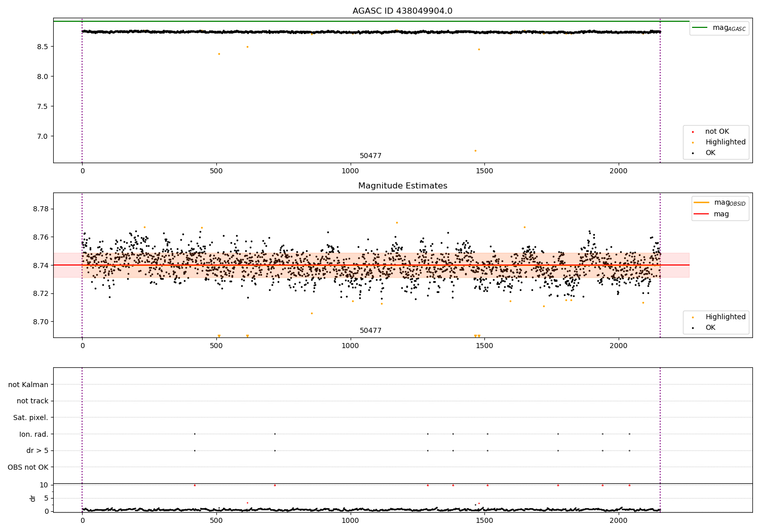Viewport: 760px width, 532px height.
Task: Click the 8.72 y-axis tick label
Action: pyautogui.click(x=41, y=294)
